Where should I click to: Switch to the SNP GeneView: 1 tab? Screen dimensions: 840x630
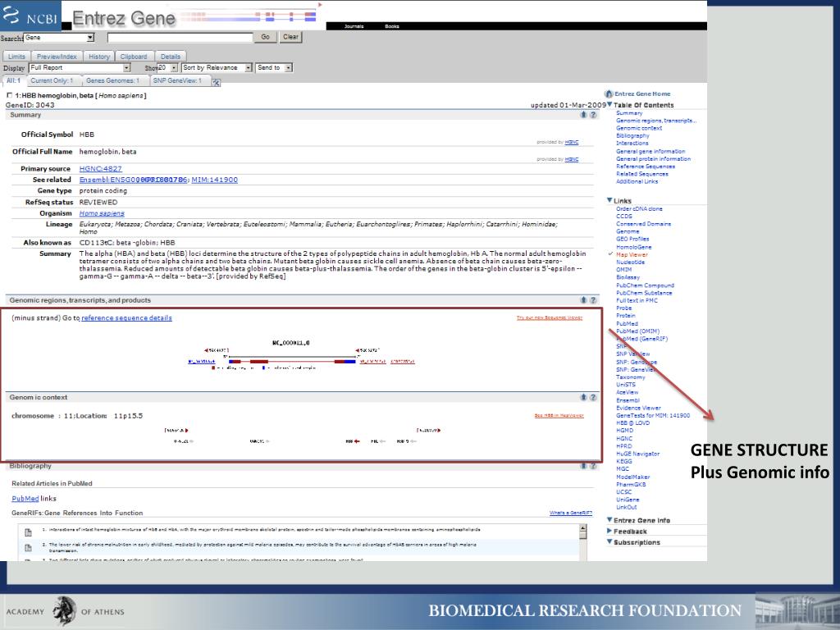tap(177, 80)
